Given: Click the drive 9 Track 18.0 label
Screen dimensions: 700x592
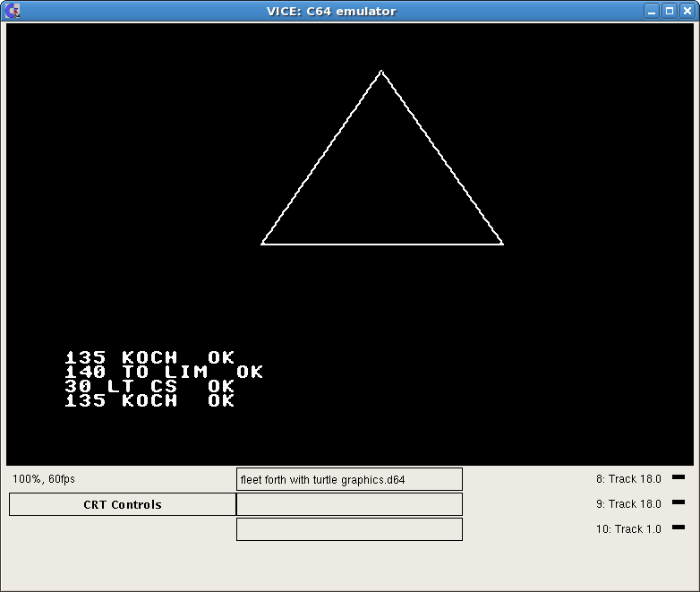Looking at the screenshot, I should click(628, 504).
